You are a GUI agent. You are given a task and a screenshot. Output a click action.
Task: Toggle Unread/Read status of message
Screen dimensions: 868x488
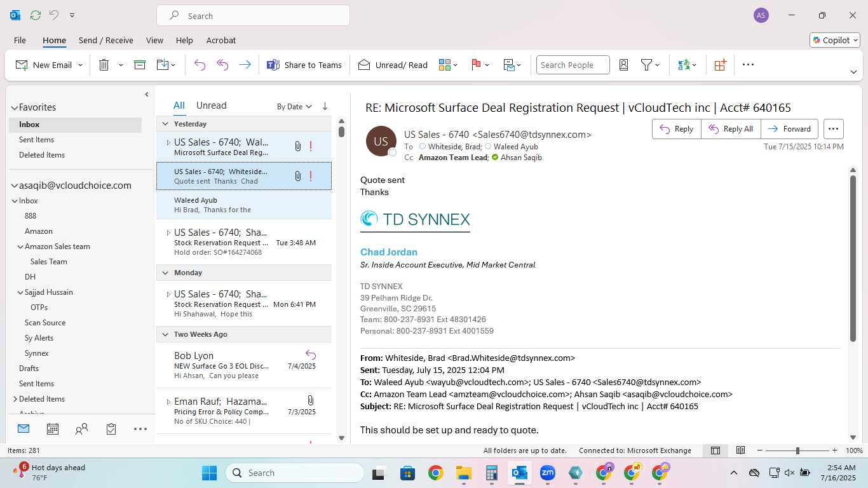click(393, 65)
